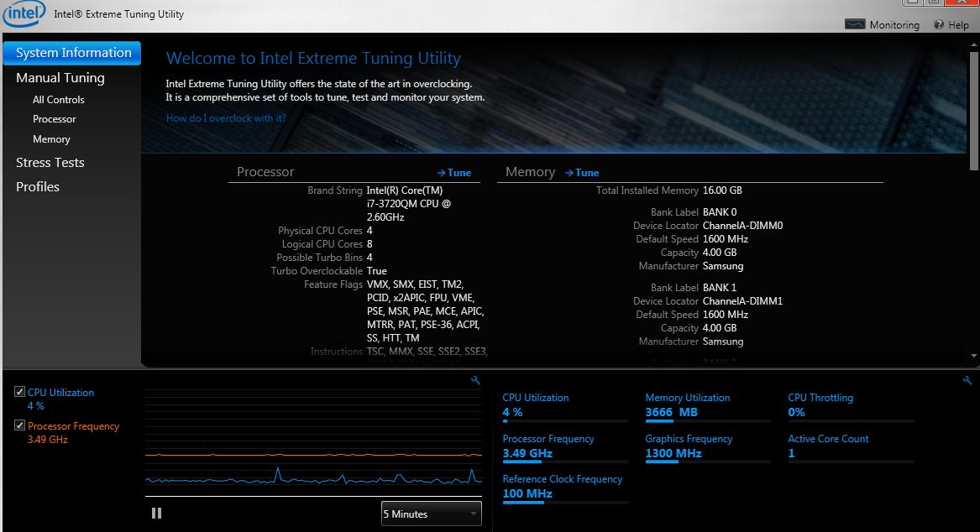980x532 pixels.
Task: Click the Reference Clock Frequency 100 MHz tile
Action: coord(565,489)
